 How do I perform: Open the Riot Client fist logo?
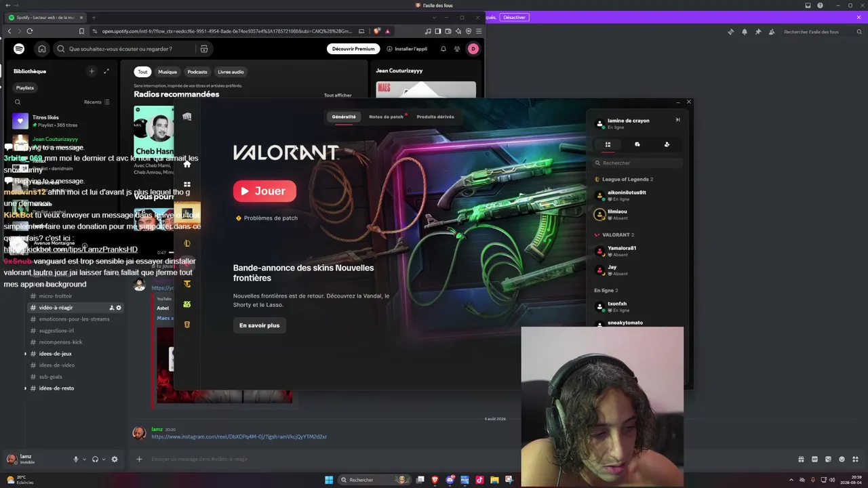tap(187, 117)
